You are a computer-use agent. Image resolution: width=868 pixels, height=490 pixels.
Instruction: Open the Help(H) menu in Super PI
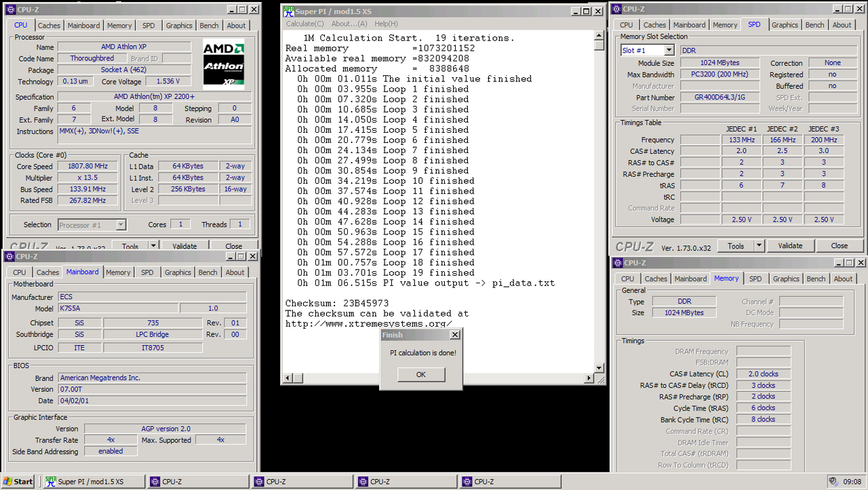pyautogui.click(x=387, y=24)
